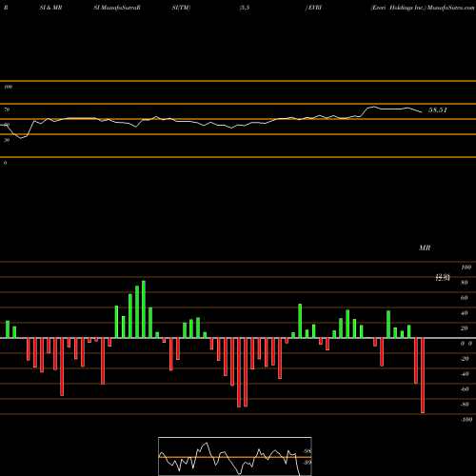Viewport: 476px width, 476px height.
Task: Click the overlapping 12.98 value near MR axis
Action: pyautogui.click(x=443, y=277)
